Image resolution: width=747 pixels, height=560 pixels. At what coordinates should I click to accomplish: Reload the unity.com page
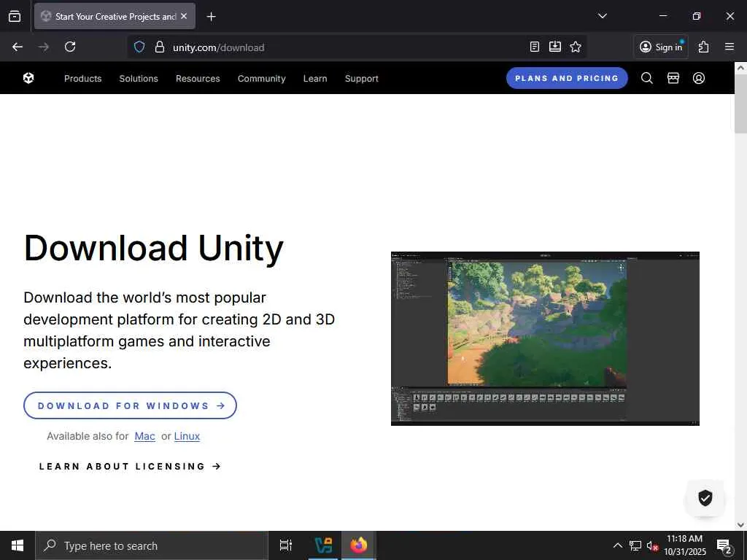[70, 47]
